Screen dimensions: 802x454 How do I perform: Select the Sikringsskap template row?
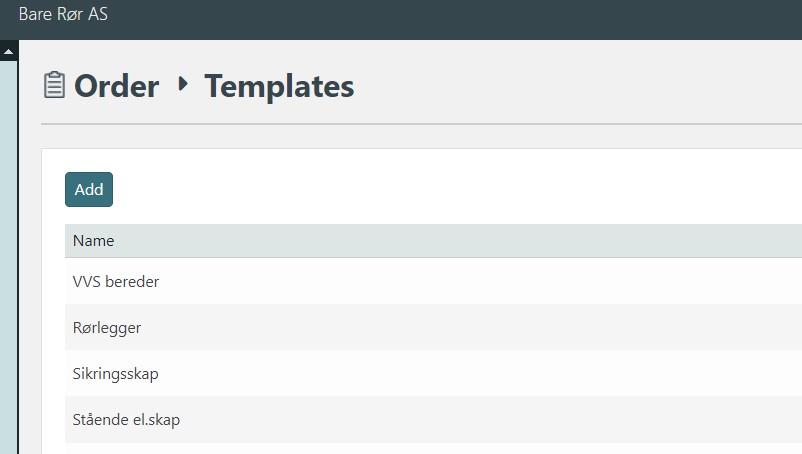pyautogui.click(x=116, y=374)
